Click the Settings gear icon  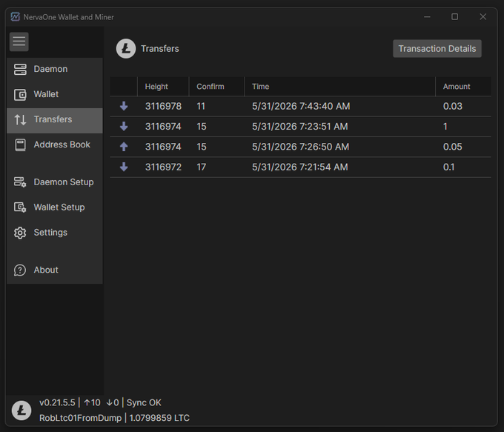pyautogui.click(x=20, y=233)
